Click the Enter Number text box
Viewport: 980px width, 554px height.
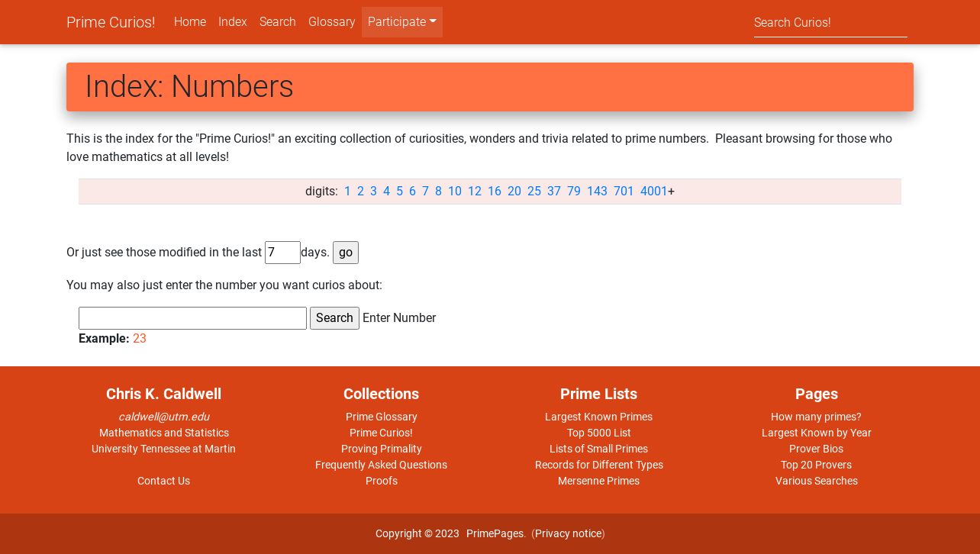tap(192, 318)
